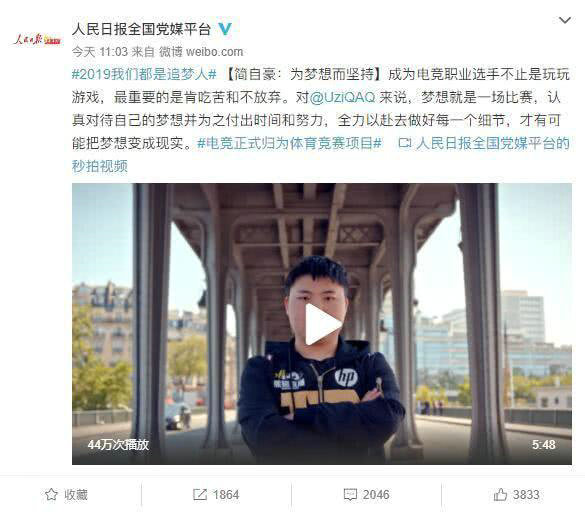
Task: Open the #2019我们都是追梦人# hashtag
Action: point(144,74)
